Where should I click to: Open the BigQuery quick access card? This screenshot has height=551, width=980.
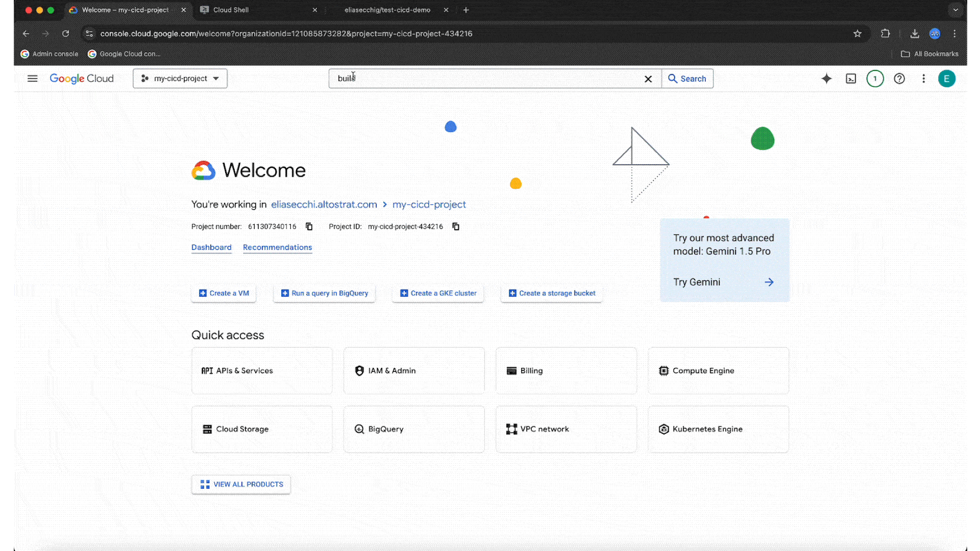point(414,429)
